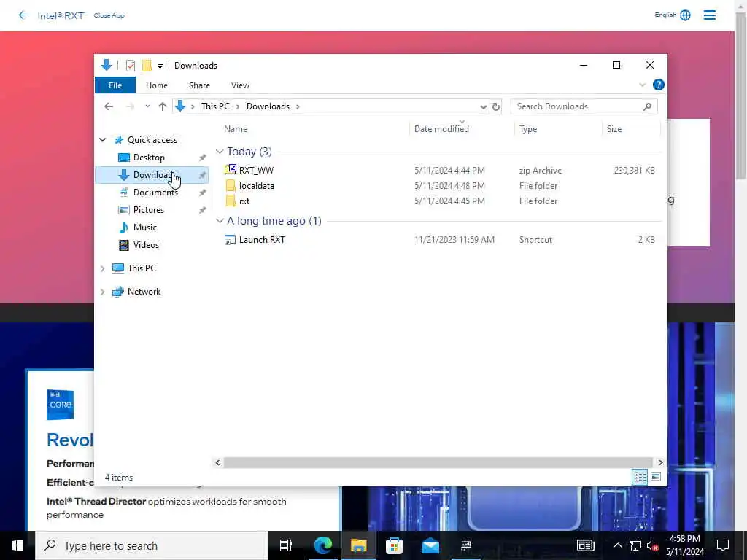Click This PC in the address bar
Image resolution: width=747 pixels, height=560 pixels.
pyautogui.click(x=215, y=106)
